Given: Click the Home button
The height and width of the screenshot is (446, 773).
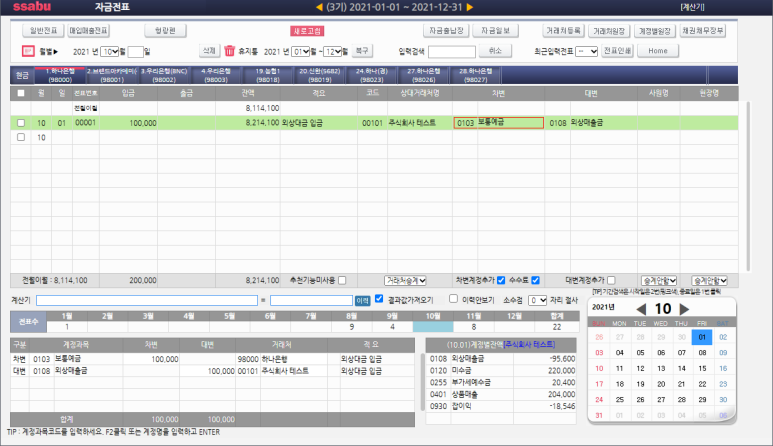Looking at the screenshot, I should pyautogui.click(x=658, y=51).
